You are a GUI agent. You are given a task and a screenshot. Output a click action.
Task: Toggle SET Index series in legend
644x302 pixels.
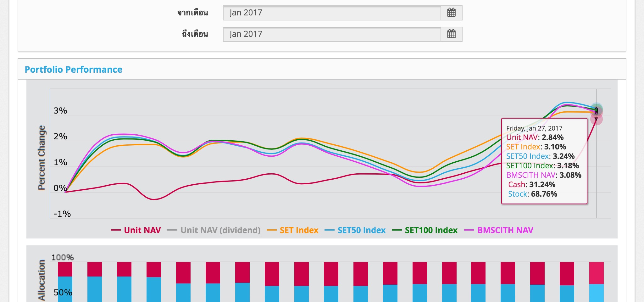pyautogui.click(x=292, y=230)
